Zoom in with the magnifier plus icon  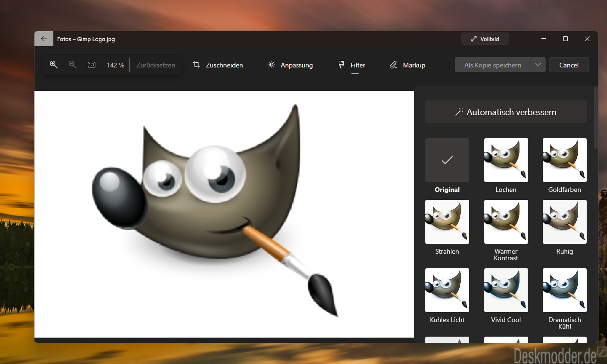coord(54,65)
